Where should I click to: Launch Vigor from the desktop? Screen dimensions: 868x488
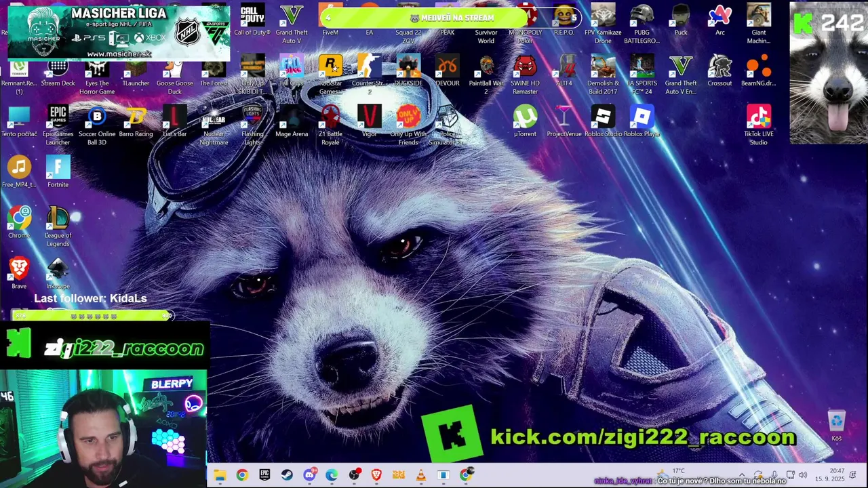pyautogui.click(x=369, y=121)
